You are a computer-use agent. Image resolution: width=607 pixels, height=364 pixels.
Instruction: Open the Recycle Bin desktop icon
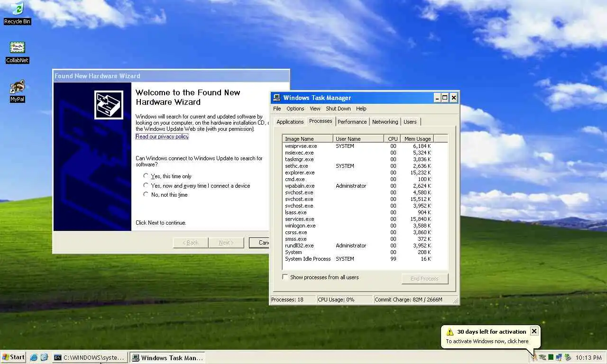pyautogui.click(x=17, y=13)
